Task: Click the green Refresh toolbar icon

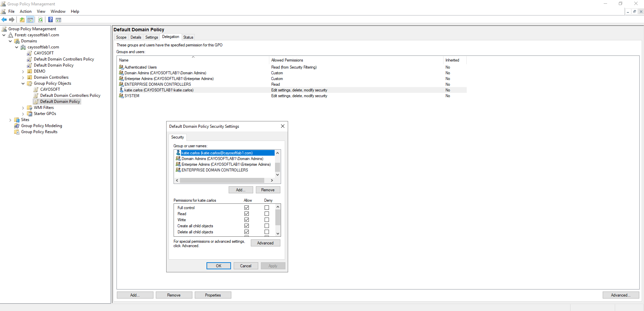Action: pos(40,20)
